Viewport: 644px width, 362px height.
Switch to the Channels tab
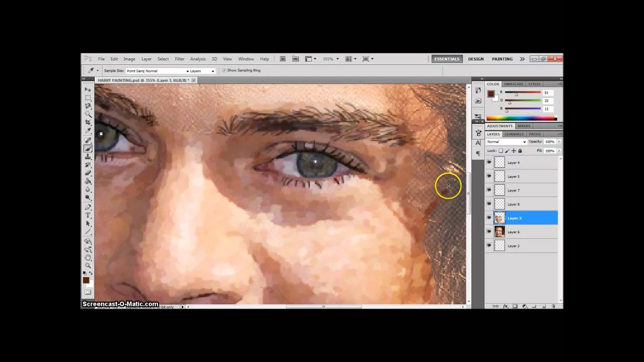pos(514,134)
